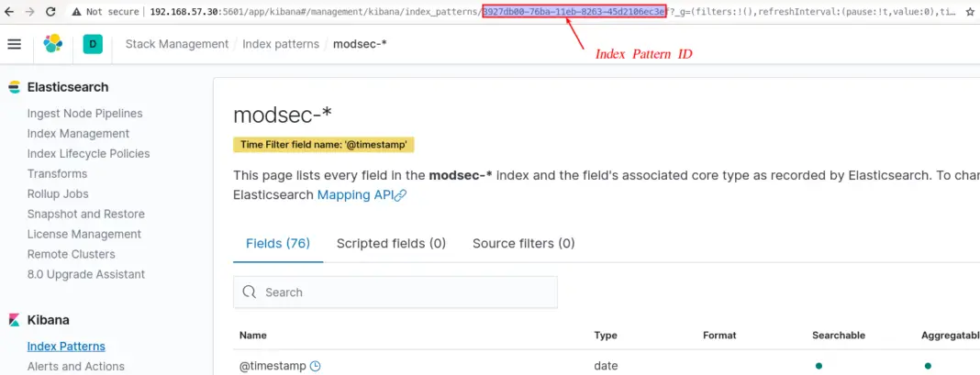Click the Elastic logo icon
The width and height of the screenshot is (980, 375).
click(53, 44)
